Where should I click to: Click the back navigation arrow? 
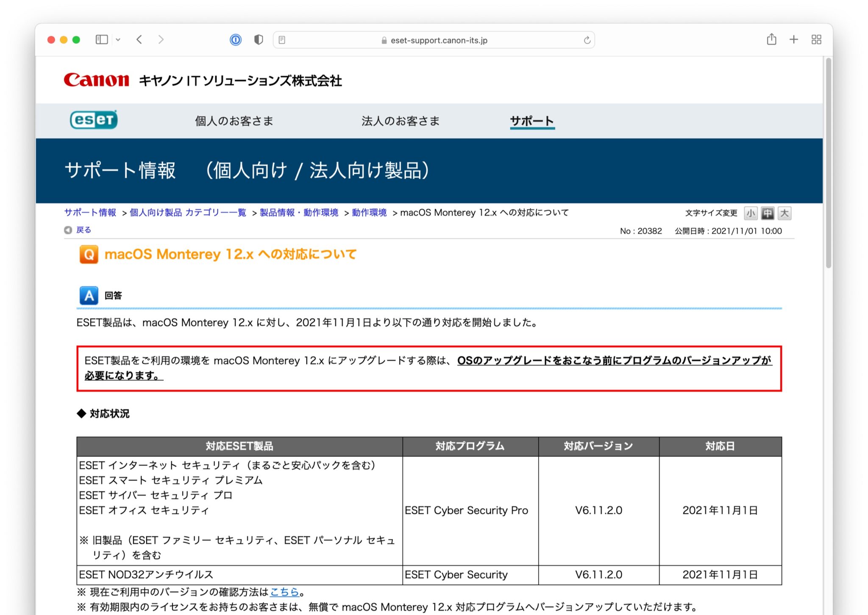click(x=139, y=39)
